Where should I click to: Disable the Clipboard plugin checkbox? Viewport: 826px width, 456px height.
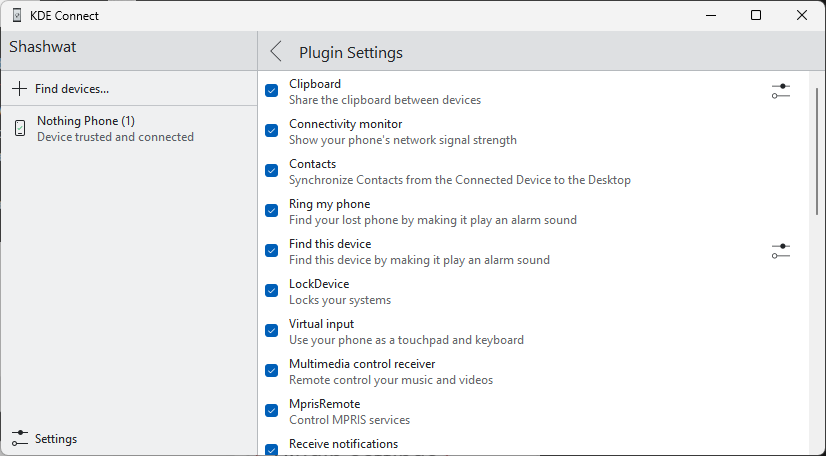click(x=271, y=91)
